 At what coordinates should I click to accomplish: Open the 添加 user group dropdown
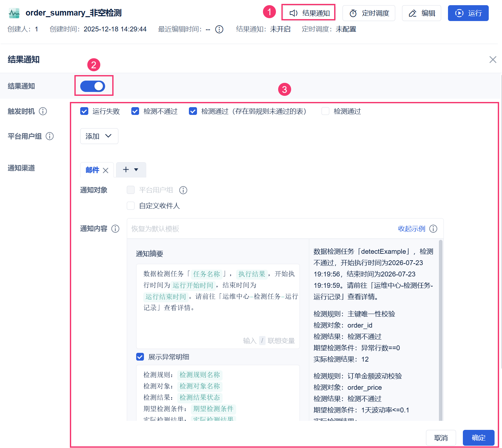pos(99,136)
